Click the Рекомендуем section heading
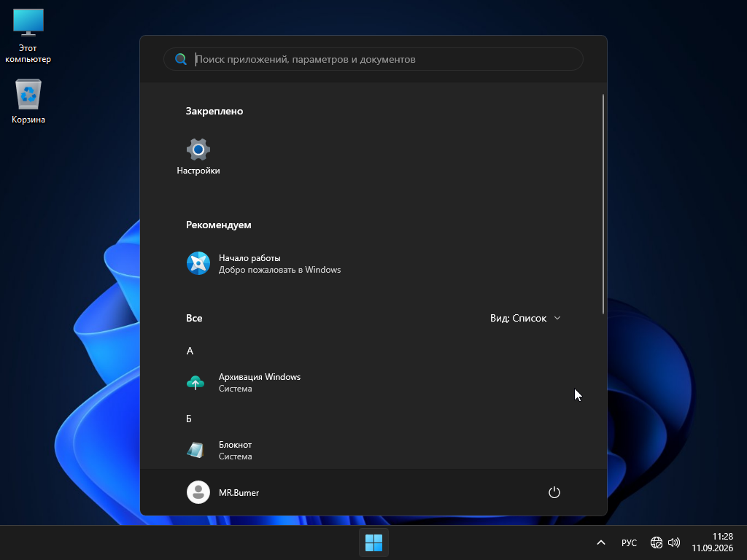Screen dimensions: 747x560 [x=219, y=225]
